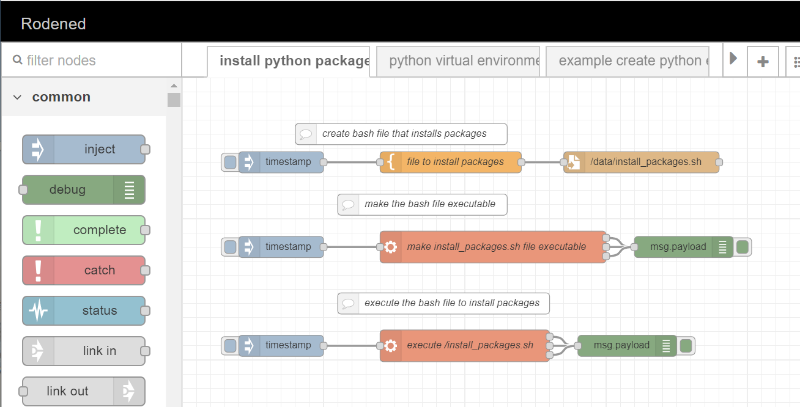Select the status node in the palette
The image size is (800, 407).
click(84, 311)
